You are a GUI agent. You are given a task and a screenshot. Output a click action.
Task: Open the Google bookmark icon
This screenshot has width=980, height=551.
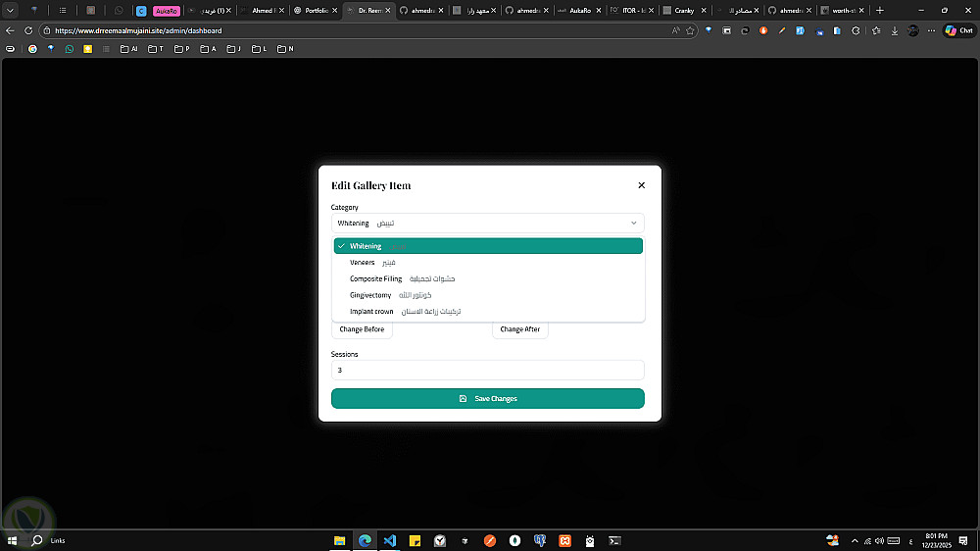pyautogui.click(x=32, y=49)
